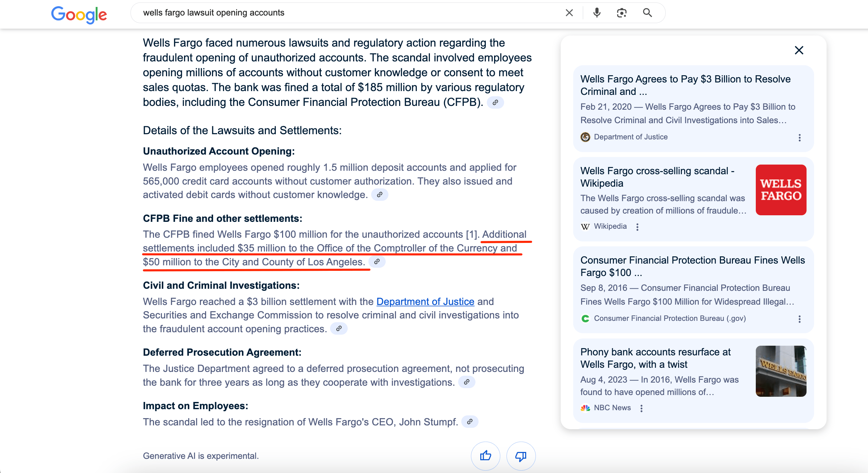Click the NBC News peacock favicon

pos(585,408)
